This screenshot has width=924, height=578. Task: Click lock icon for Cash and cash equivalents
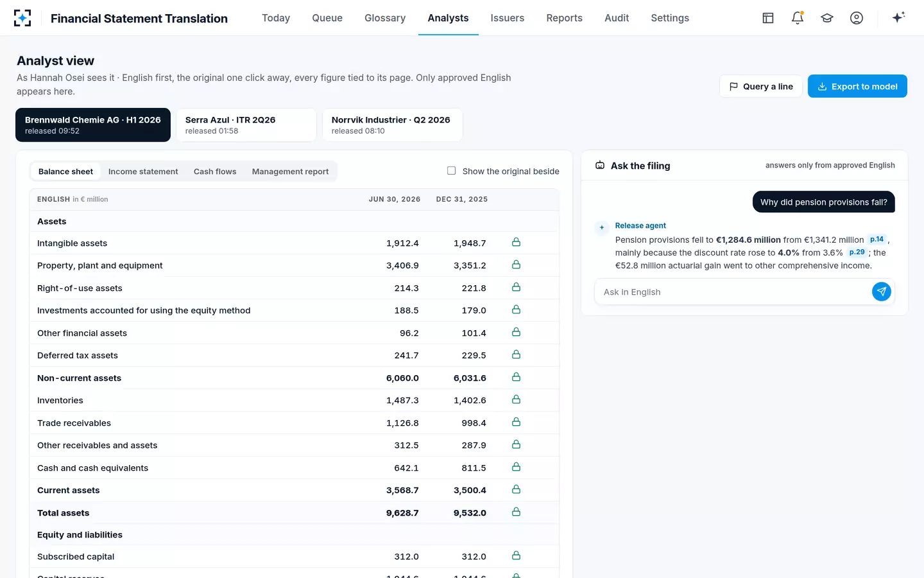(x=516, y=467)
